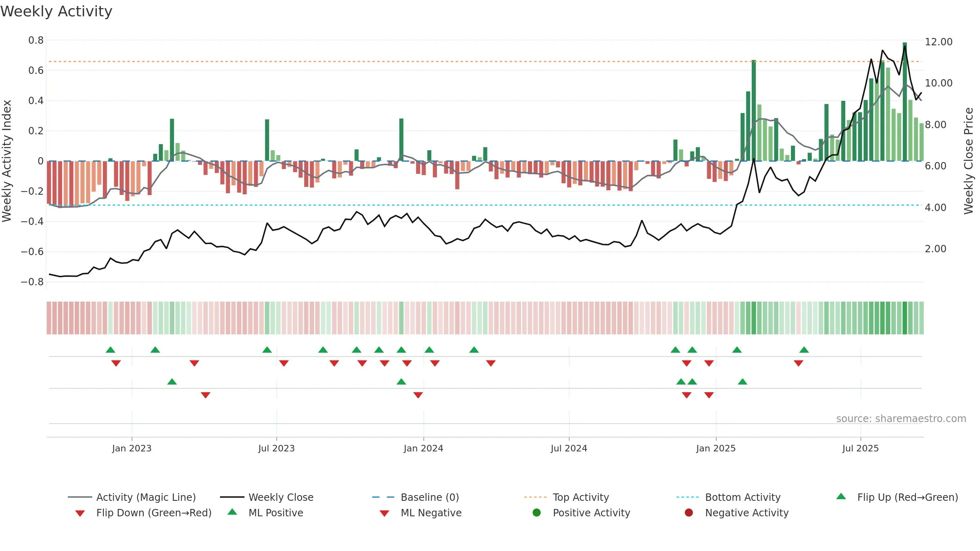Toggle Weekly Close legend entry
This screenshot has height=551, width=980.
click(267, 497)
